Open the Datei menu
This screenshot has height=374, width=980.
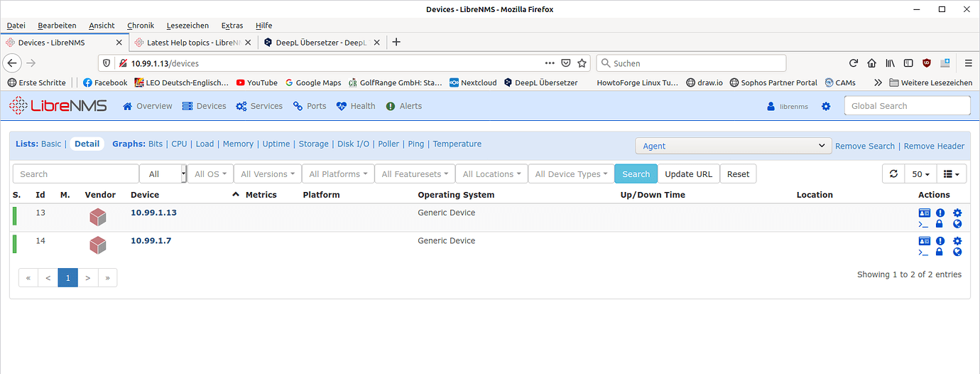tap(16, 26)
